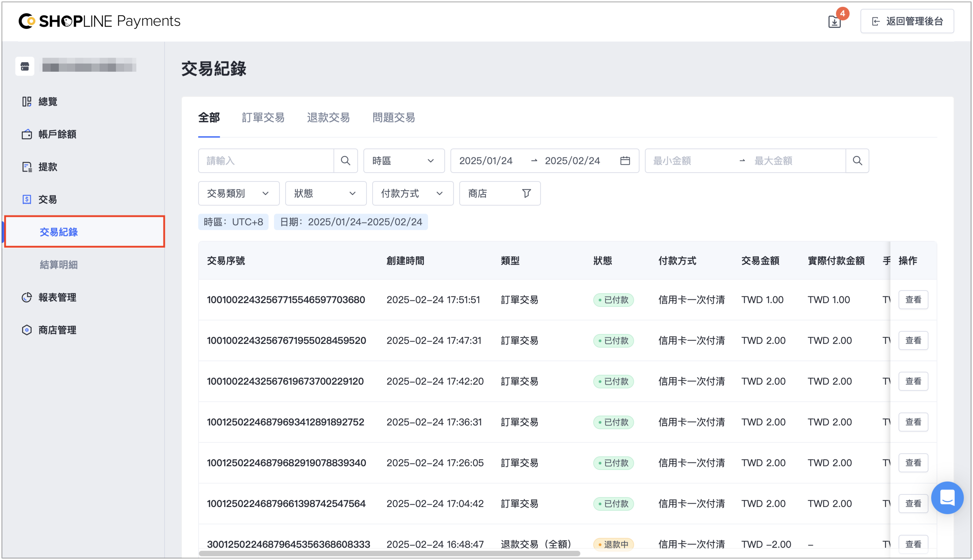
Task: Click the 報表管理 chart sidebar icon
Action: point(27,297)
